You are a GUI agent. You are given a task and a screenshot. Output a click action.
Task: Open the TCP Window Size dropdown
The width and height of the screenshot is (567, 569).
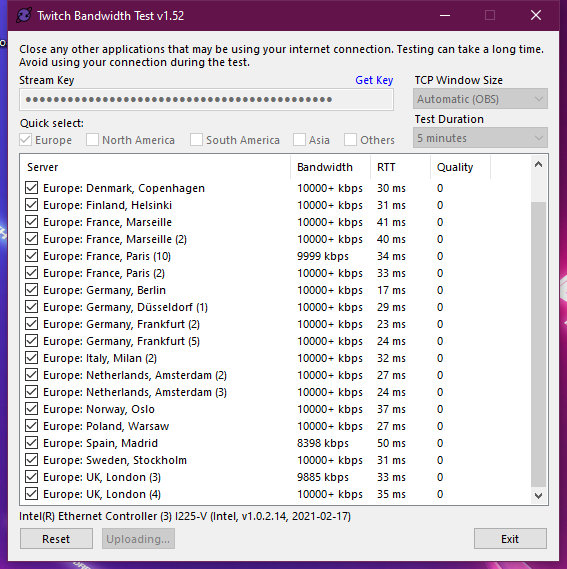click(x=480, y=99)
